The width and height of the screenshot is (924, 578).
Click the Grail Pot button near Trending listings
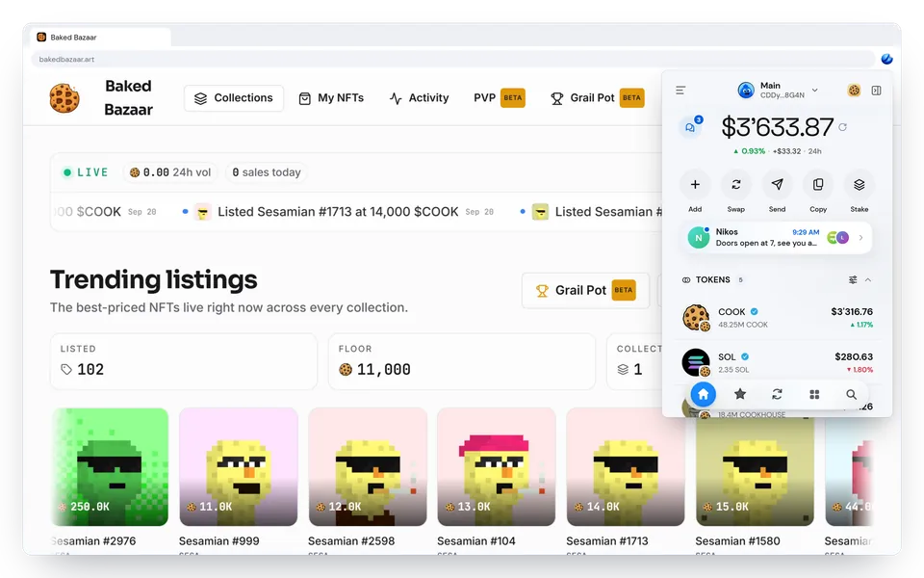pos(585,290)
